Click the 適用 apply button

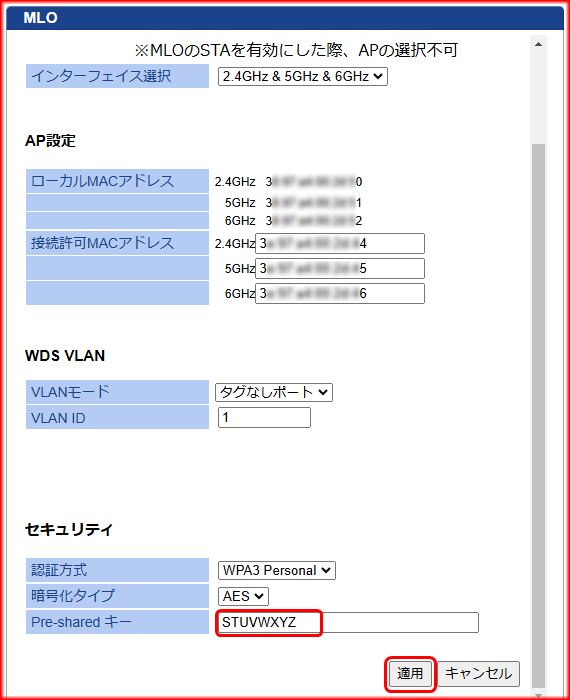410,673
